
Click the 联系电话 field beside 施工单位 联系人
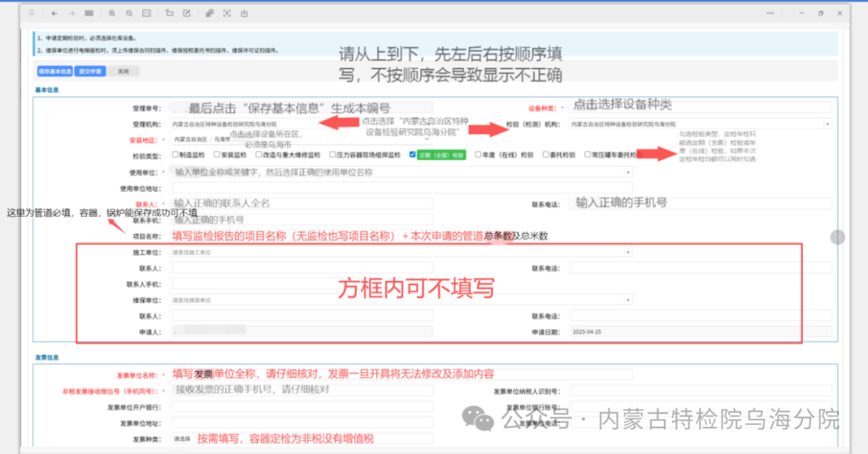(702, 268)
